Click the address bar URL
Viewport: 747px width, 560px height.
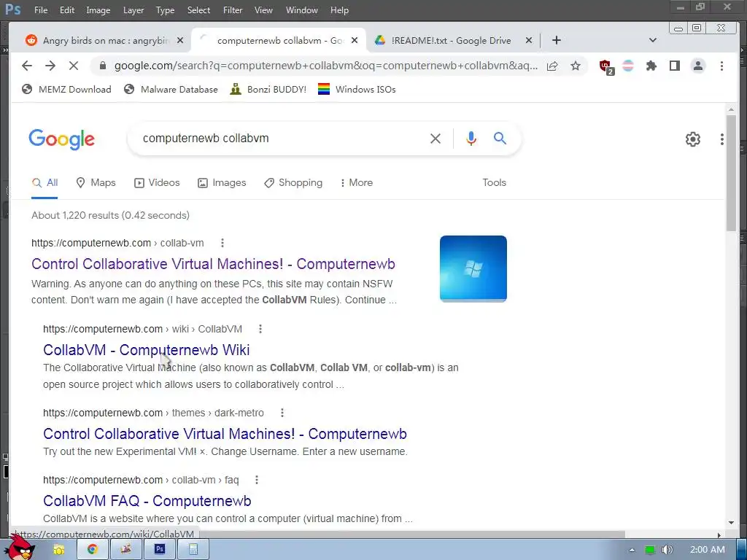[326, 66]
